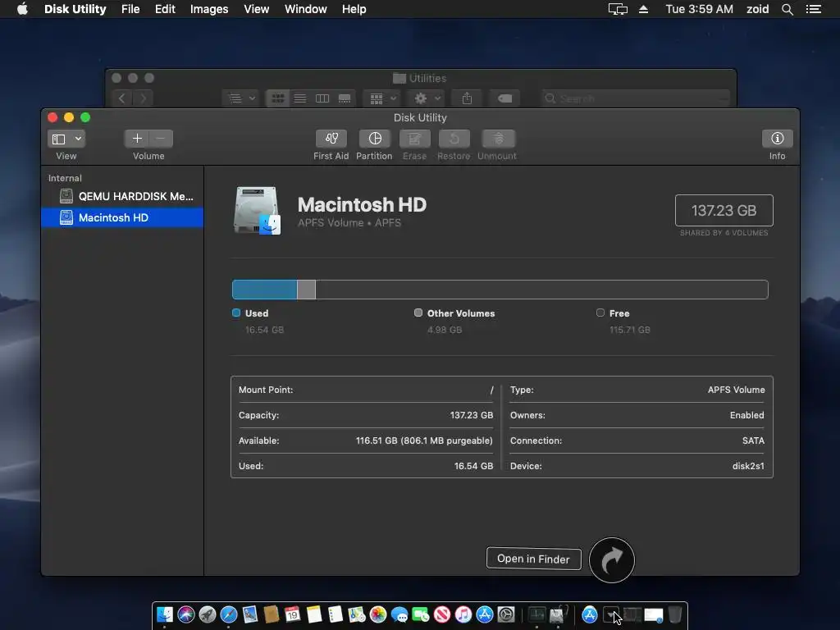
Task: Open the Partition tool
Action: [374, 139]
